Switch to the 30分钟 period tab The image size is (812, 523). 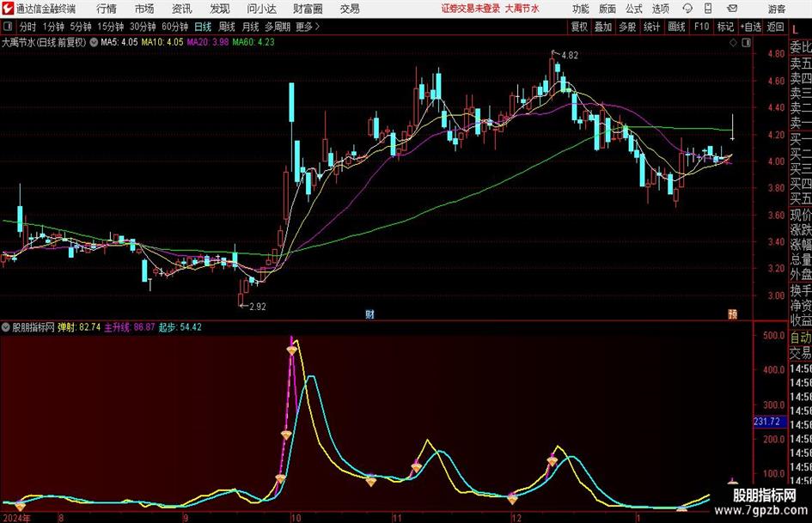click(x=143, y=27)
